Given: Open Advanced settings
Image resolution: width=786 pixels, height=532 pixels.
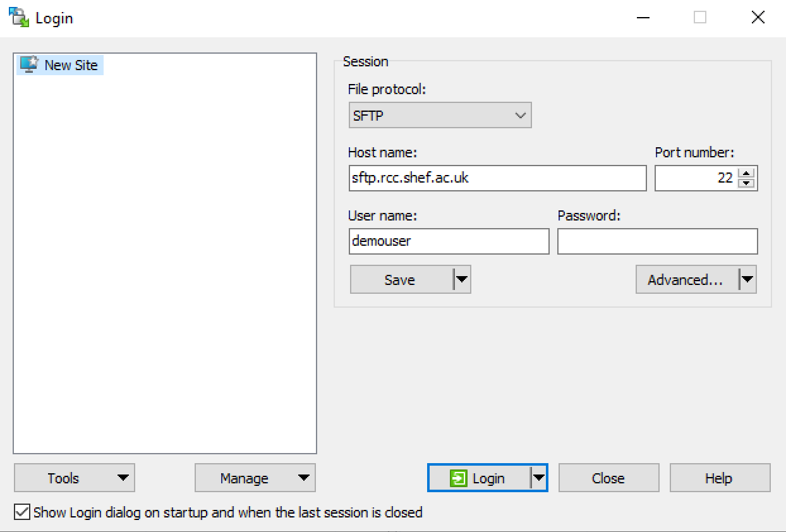Looking at the screenshot, I should click(686, 280).
